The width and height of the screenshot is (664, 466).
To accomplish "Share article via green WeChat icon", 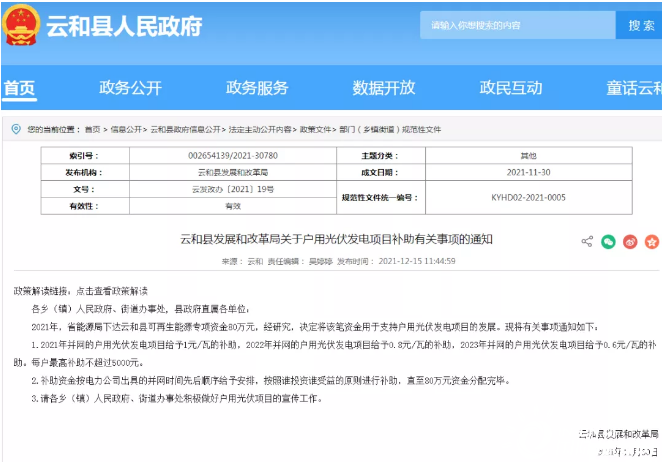I will coord(608,241).
